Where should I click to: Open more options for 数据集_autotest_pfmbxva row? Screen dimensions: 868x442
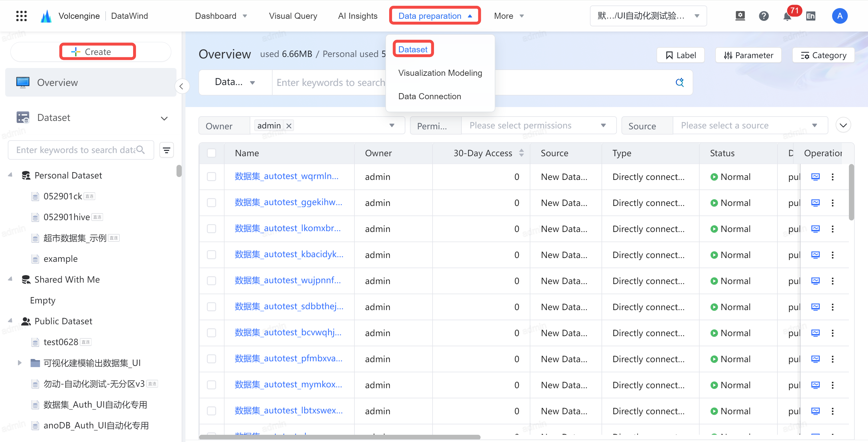pos(833,359)
